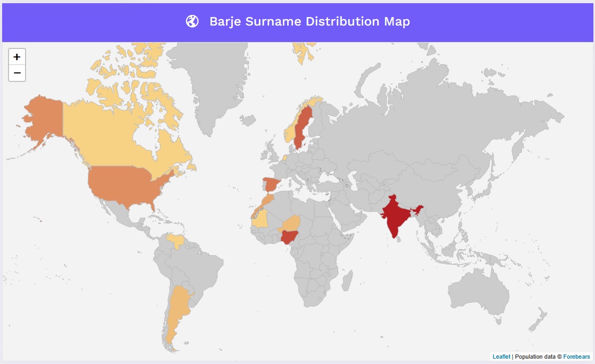
Task: Select Madagascar on the map
Action: pos(347,281)
